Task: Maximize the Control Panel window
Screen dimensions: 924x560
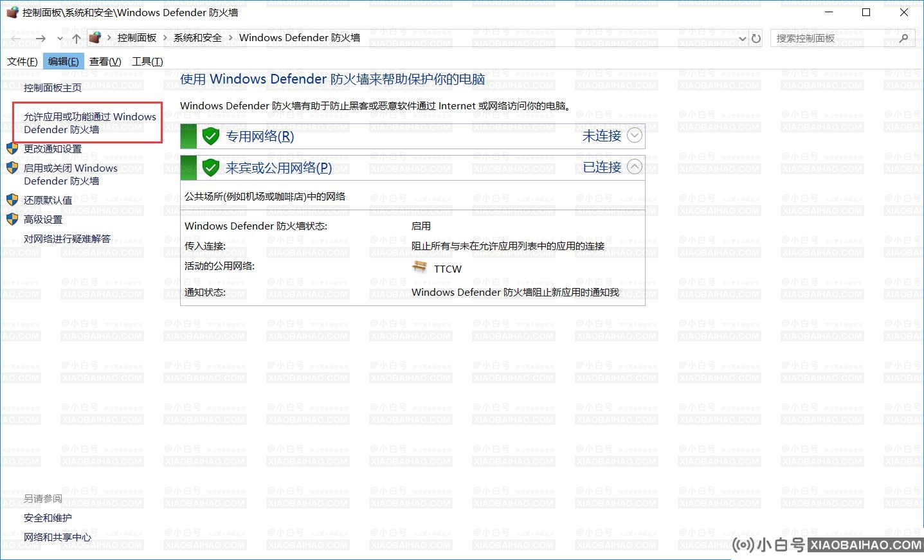Action: point(866,12)
